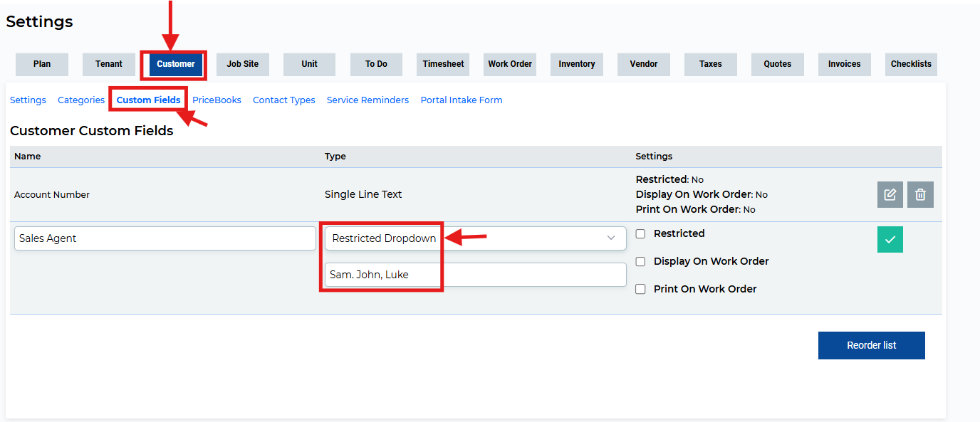Open the Unit tab
Screen dimensions: 980x422
pyautogui.click(x=309, y=64)
